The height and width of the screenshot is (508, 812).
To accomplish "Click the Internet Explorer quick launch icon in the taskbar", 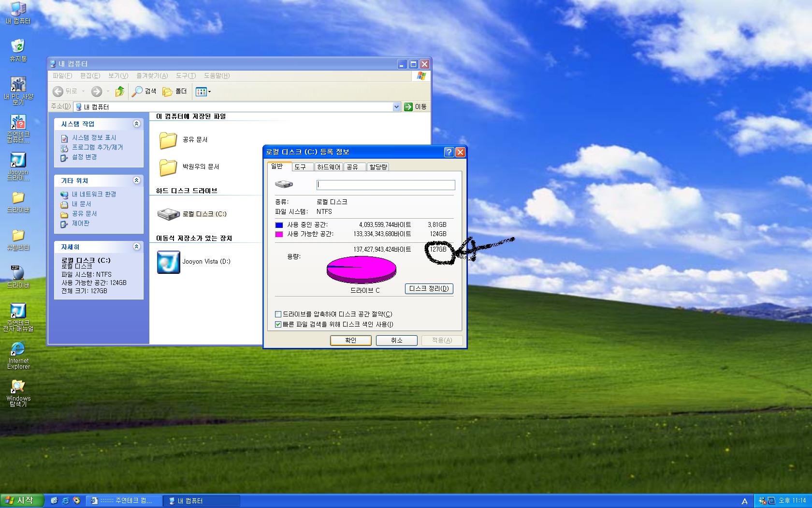I will 65,501.
